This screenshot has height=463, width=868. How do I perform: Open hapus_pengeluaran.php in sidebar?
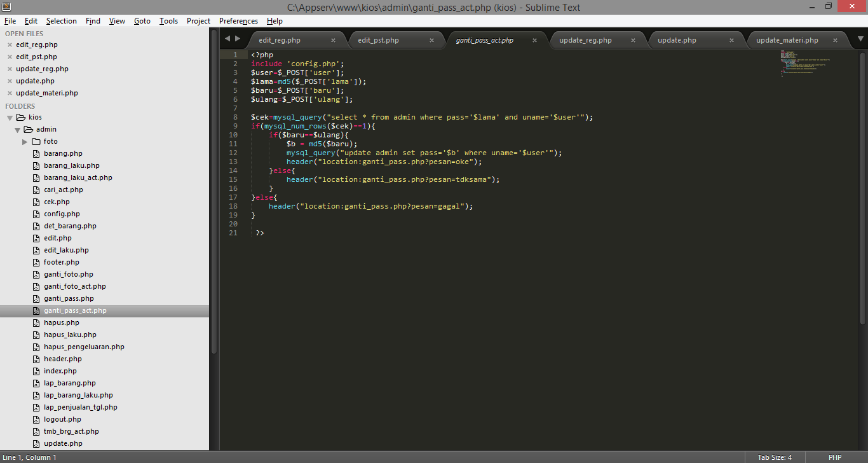point(84,347)
